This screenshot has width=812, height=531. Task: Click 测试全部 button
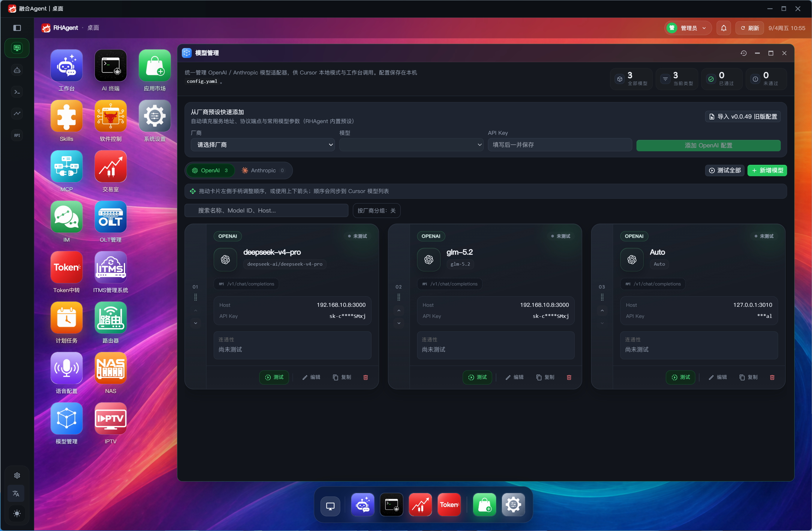725,170
